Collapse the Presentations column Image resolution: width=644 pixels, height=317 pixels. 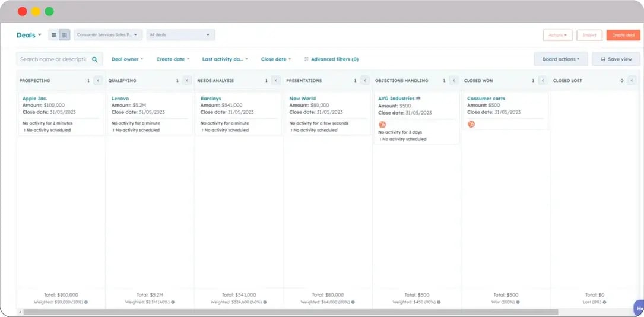pos(364,81)
